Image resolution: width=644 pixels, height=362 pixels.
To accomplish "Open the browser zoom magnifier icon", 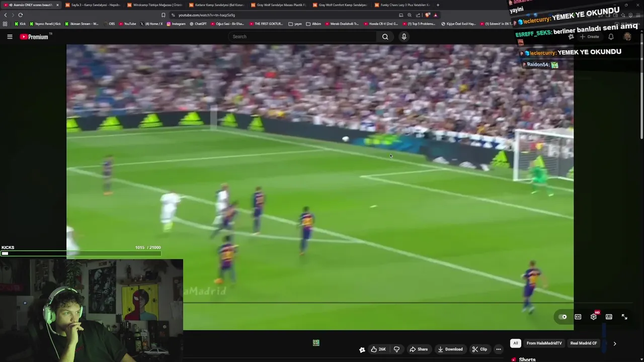I will tap(410, 15).
